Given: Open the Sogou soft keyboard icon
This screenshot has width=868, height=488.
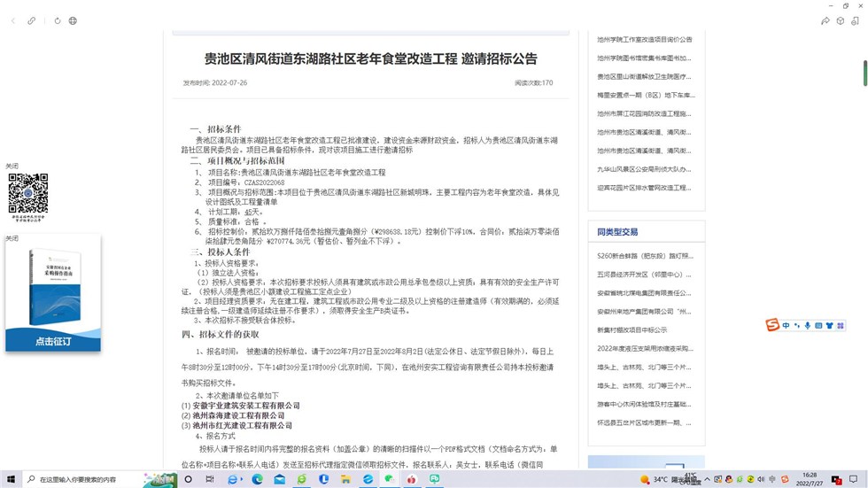Looking at the screenshot, I should coord(818,326).
